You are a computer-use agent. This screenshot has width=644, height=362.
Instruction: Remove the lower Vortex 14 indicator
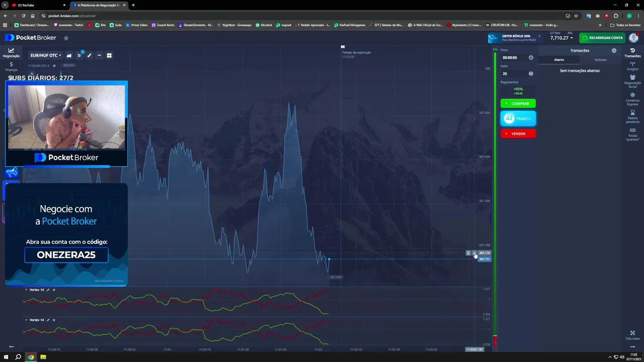point(54,320)
